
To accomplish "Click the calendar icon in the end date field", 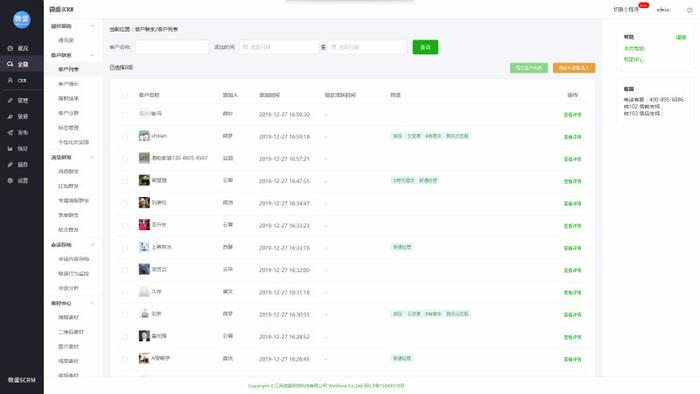I will pyautogui.click(x=333, y=47).
